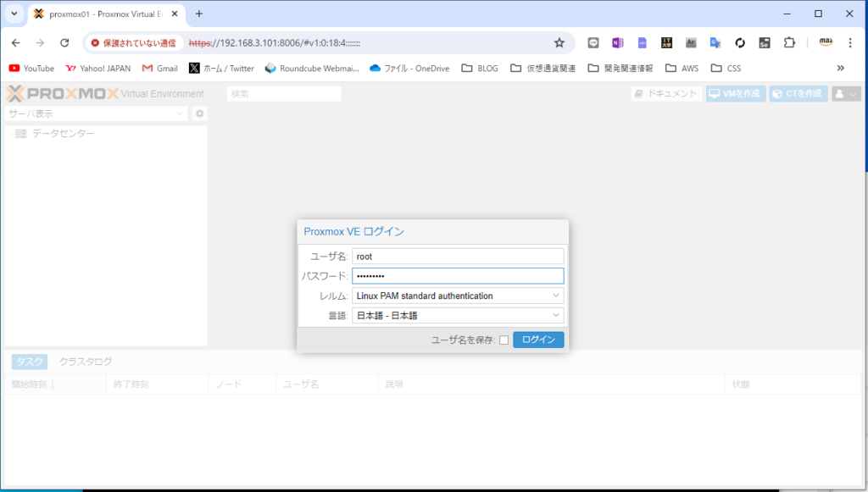The height and width of the screenshot is (492, 868).
Task: Click the browser reload icon
Action: 64,42
